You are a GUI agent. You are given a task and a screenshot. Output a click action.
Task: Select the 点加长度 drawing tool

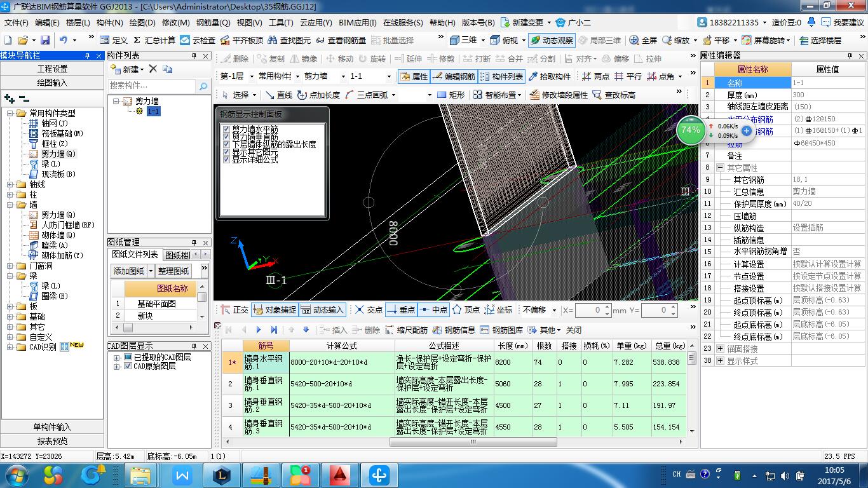point(318,95)
